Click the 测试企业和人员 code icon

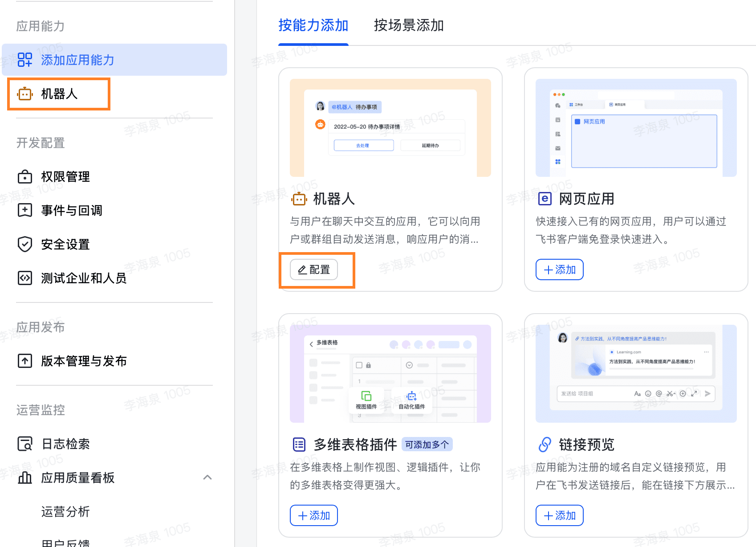coord(25,278)
